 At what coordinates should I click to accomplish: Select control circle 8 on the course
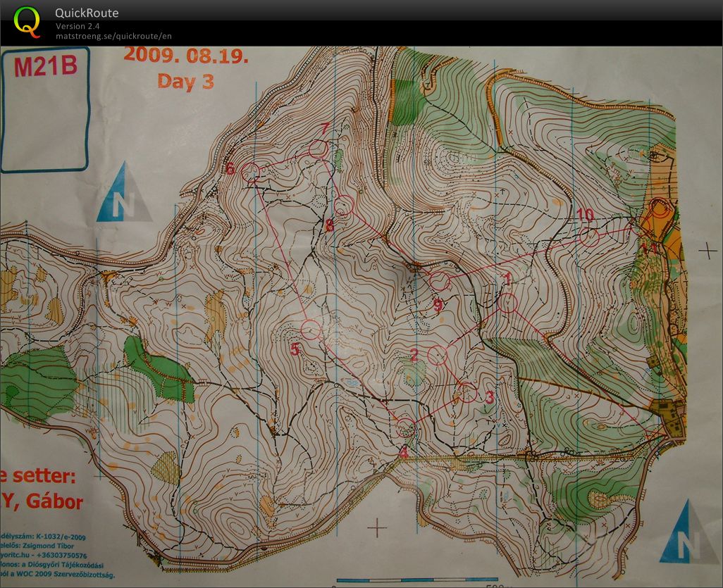pyautogui.click(x=343, y=206)
